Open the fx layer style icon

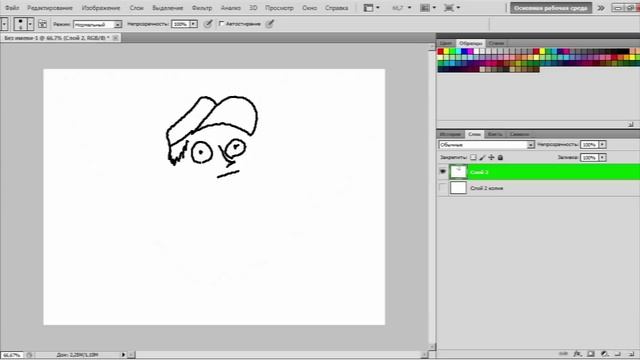coord(577,354)
